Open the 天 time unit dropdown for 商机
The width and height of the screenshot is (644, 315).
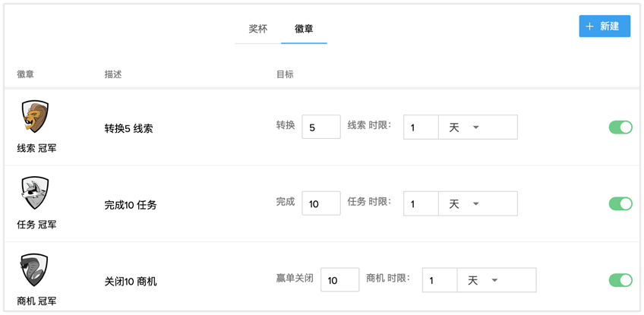(497, 280)
